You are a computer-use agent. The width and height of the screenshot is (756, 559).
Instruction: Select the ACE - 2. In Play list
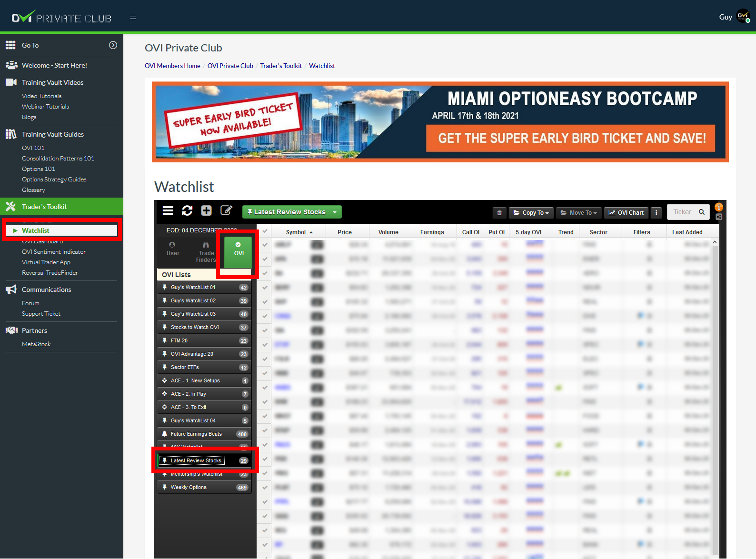[205, 394]
